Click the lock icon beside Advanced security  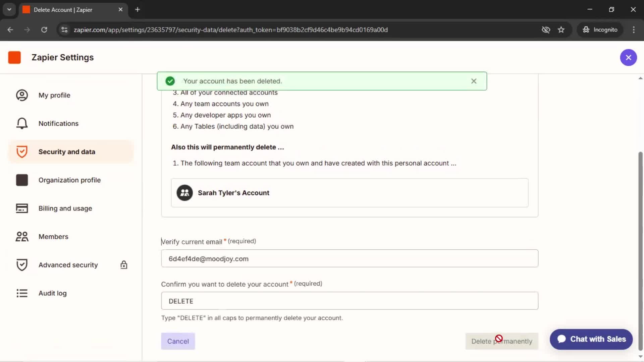pos(124,265)
